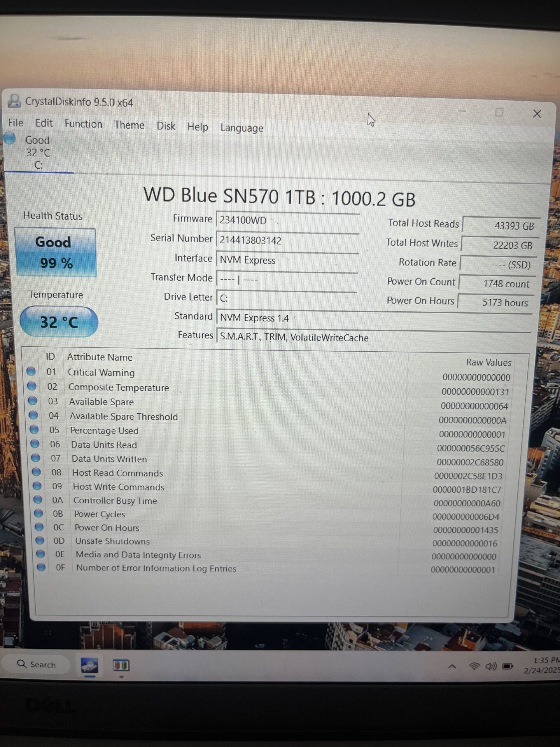Open the File menu

pos(15,123)
